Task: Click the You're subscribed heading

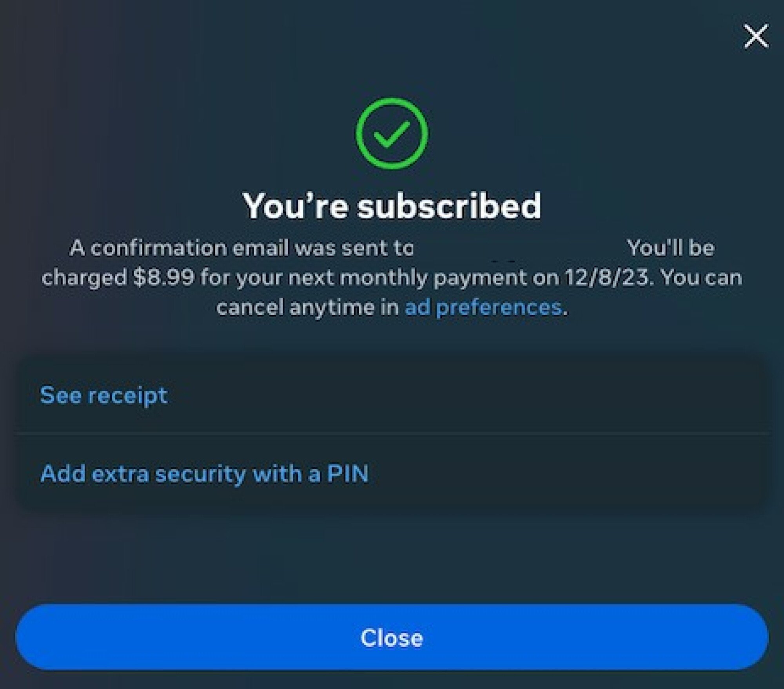Action: tap(392, 206)
